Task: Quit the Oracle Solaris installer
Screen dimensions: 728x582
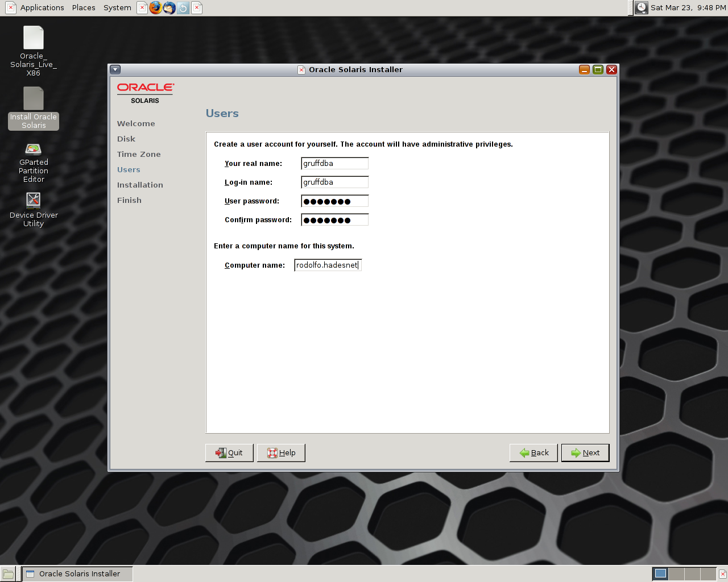Action: pyautogui.click(x=229, y=453)
